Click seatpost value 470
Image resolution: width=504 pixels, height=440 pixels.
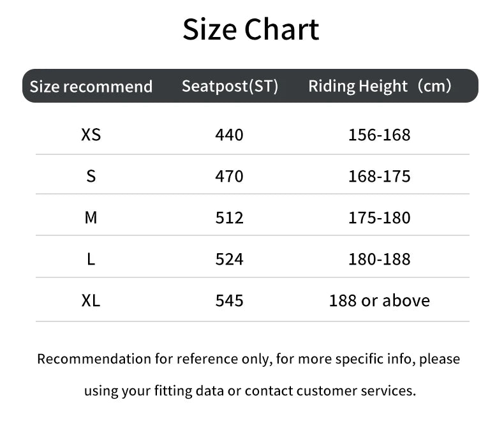click(230, 176)
